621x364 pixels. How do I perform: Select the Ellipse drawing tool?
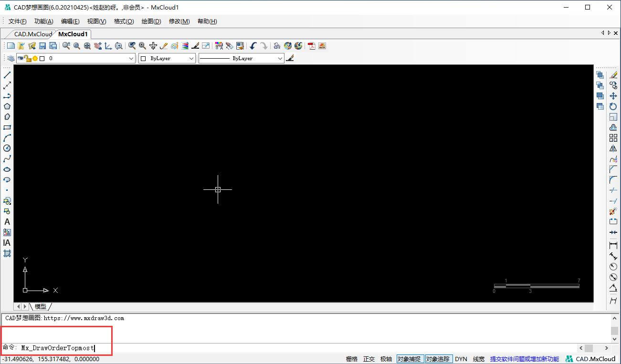[7, 169]
